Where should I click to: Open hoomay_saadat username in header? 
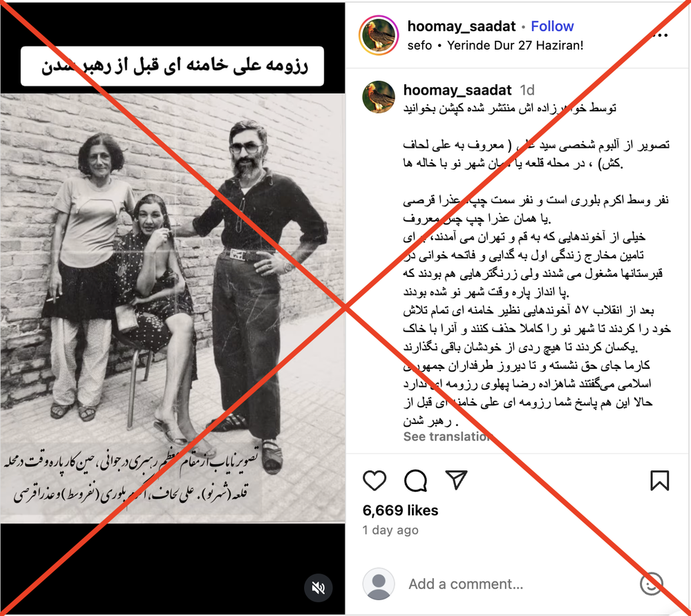[461, 26]
